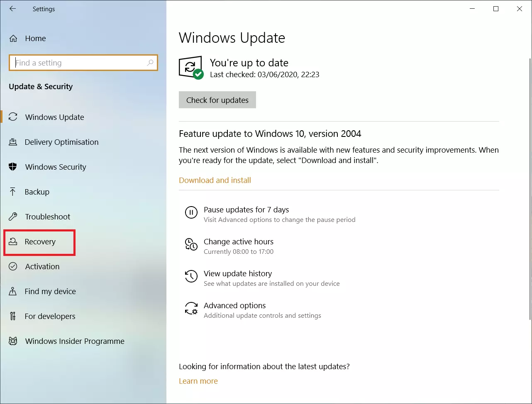Open View update history

point(262,278)
